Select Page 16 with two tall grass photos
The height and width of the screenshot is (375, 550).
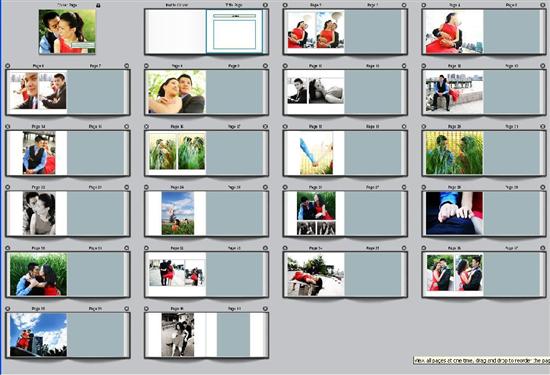pyautogui.click(x=176, y=153)
